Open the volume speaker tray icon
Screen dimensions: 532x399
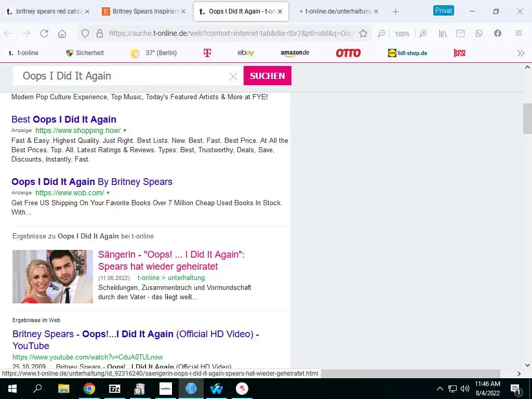click(x=465, y=389)
